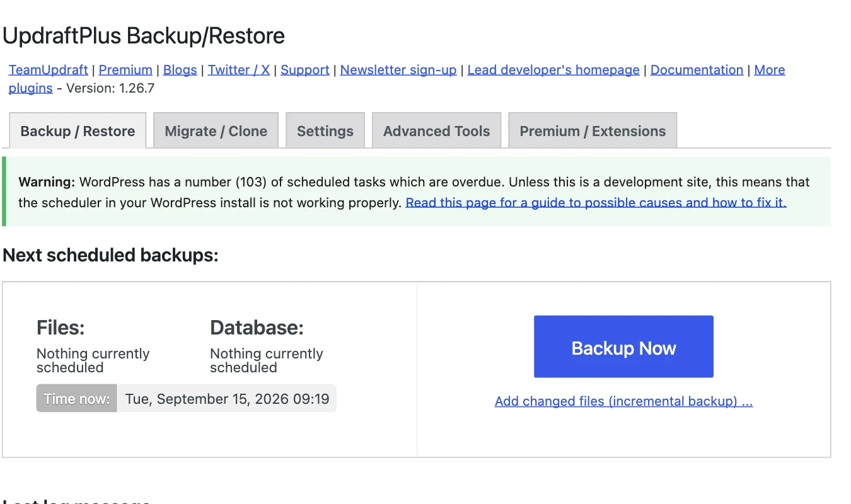This screenshot has width=851, height=504.
Task: Switch to the Migrate / Clone tab
Action: 216,131
